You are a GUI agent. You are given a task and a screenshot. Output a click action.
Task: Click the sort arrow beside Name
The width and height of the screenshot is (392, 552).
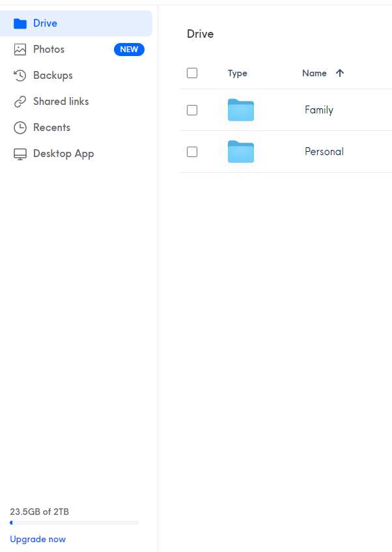[340, 73]
